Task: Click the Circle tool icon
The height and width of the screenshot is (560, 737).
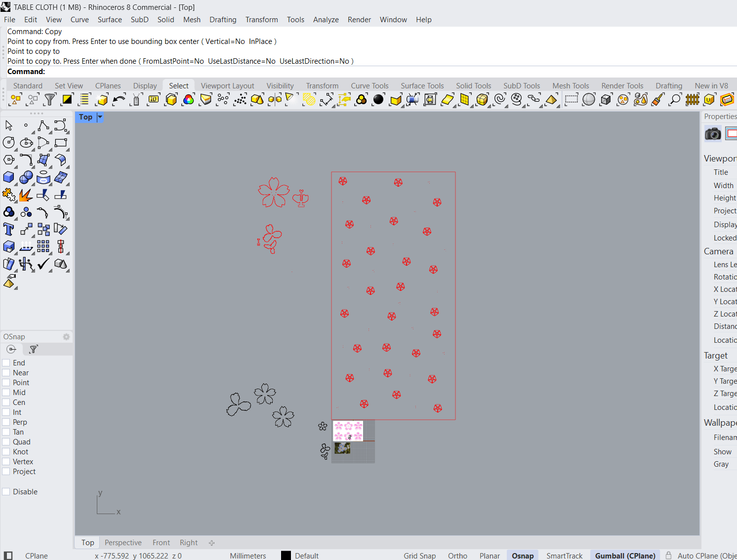Action: click(x=8, y=143)
